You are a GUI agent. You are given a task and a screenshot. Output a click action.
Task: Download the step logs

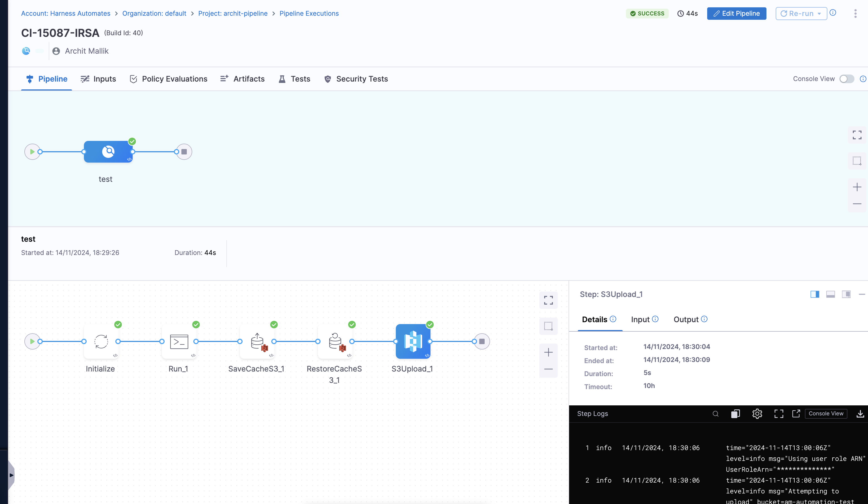860,413
